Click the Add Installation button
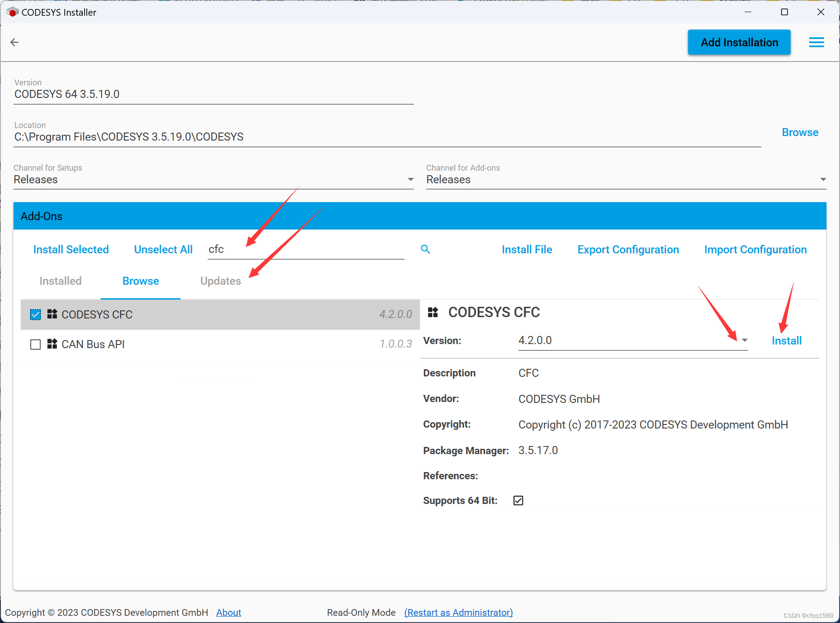This screenshot has width=840, height=623. [x=739, y=42]
